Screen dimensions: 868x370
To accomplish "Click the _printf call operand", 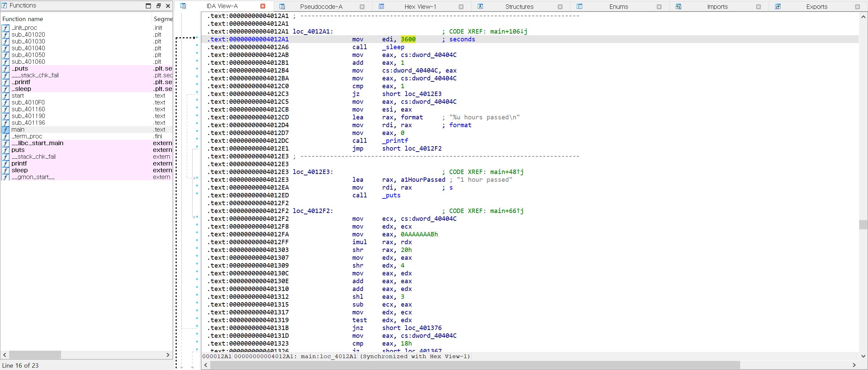I will [395, 141].
